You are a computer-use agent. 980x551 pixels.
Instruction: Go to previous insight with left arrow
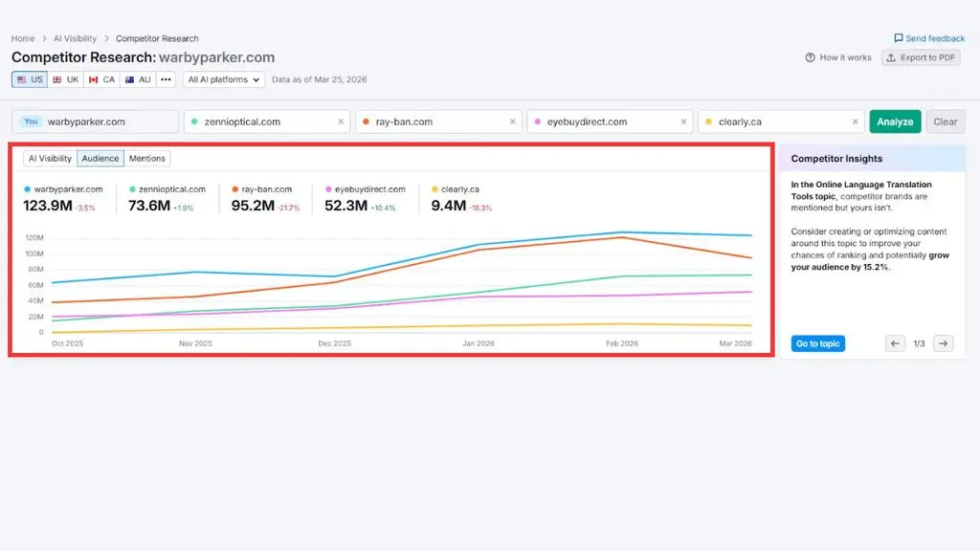coord(895,343)
